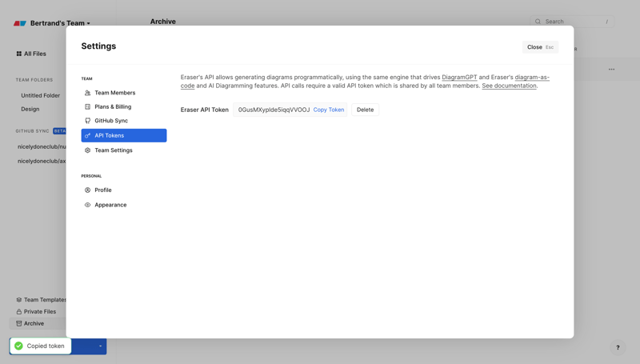Click the Archive box icon
640x364 pixels.
tap(18, 323)
